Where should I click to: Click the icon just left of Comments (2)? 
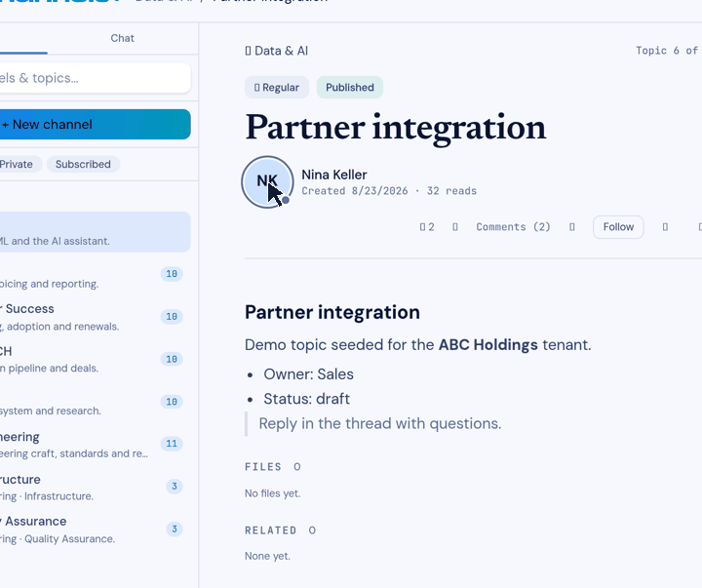(x=455, y=227)
